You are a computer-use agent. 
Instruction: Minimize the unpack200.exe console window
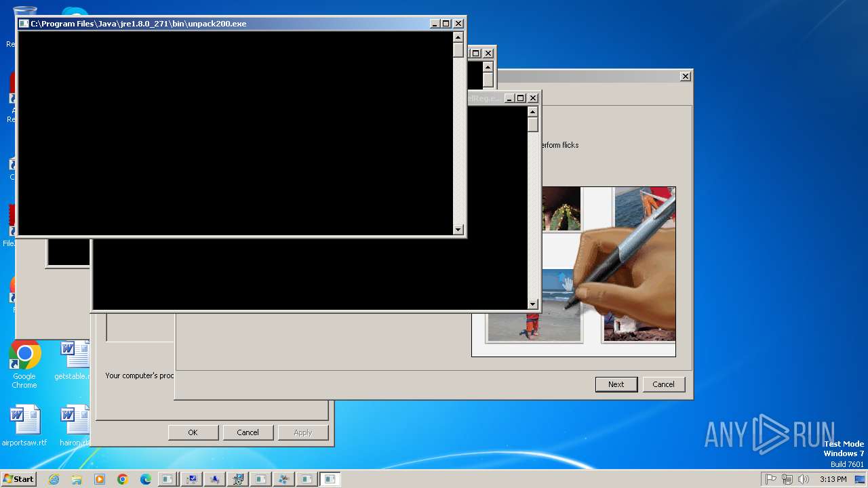[435, 24]
